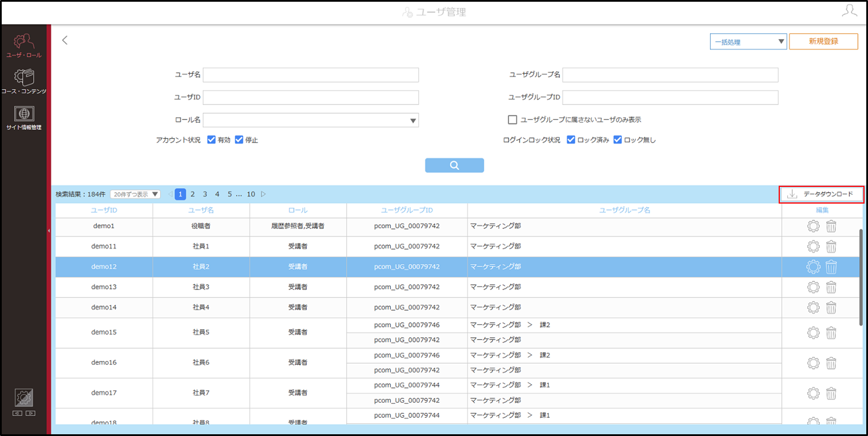868x436 pixels.
Task: Select the demo13 user ID cell
Action: point(104,287)
